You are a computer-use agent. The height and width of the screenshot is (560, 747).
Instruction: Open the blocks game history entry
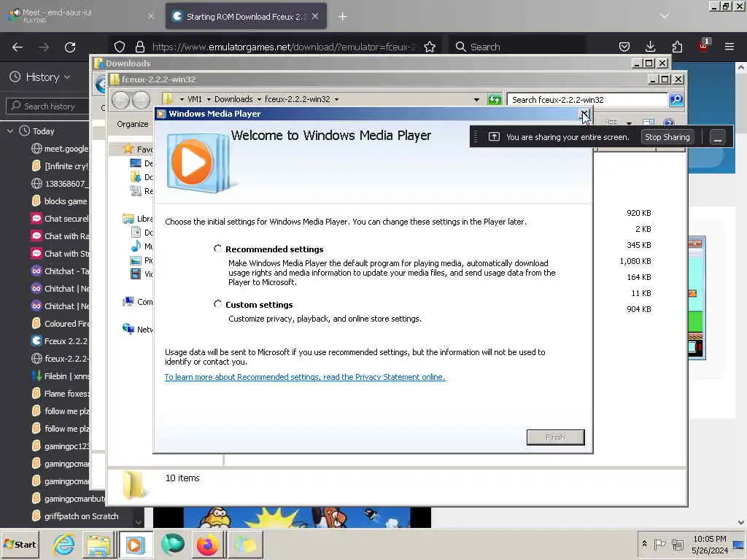pos(60,201)
